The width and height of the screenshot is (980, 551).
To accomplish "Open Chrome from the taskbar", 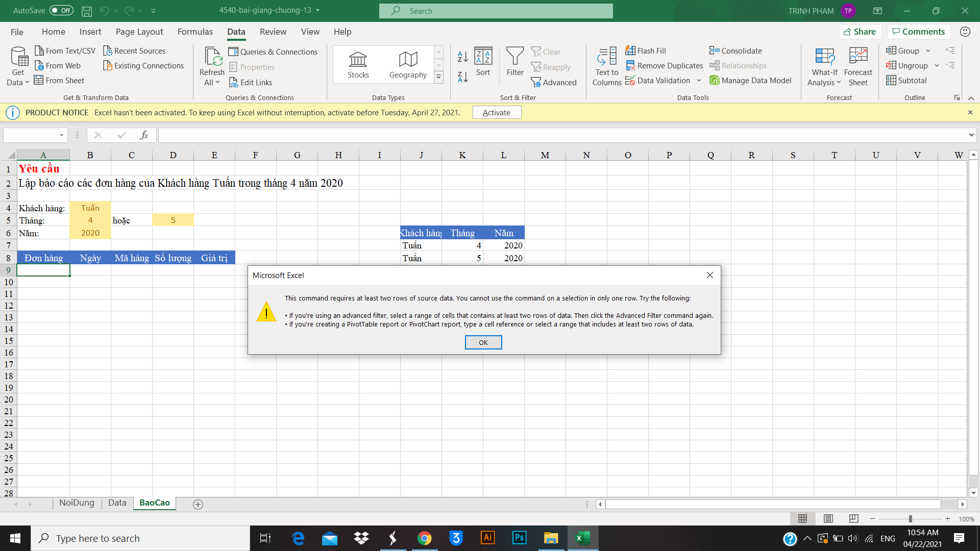I will tap(425, 538).
